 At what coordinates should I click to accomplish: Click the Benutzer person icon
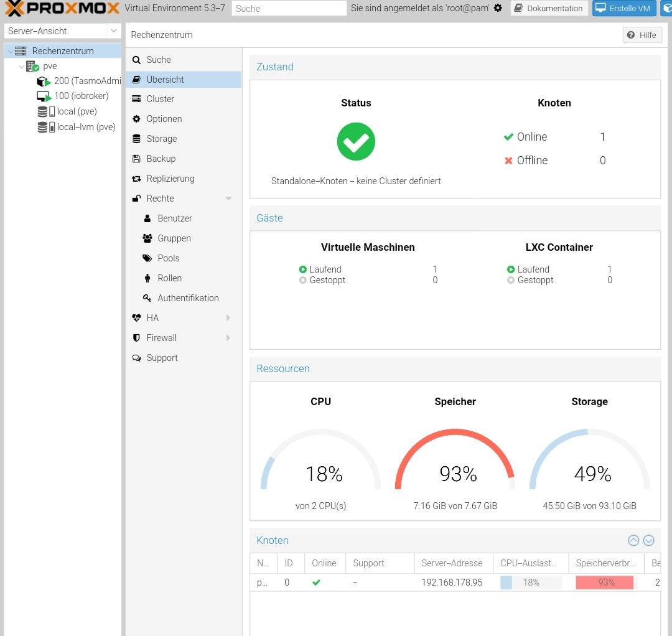(x=147, y=218)
